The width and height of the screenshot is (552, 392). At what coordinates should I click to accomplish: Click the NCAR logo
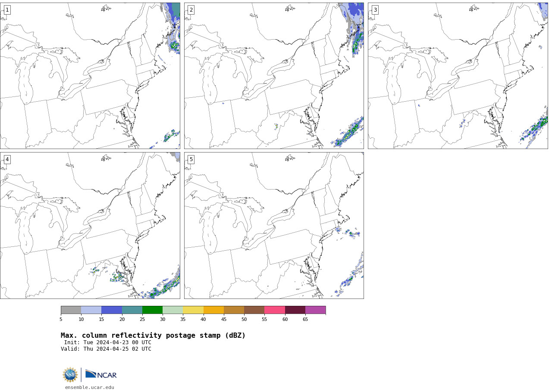tap(101, 374)
